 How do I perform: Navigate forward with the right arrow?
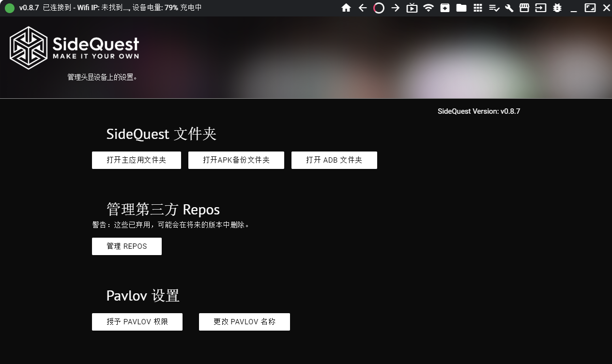click(396, 8)
